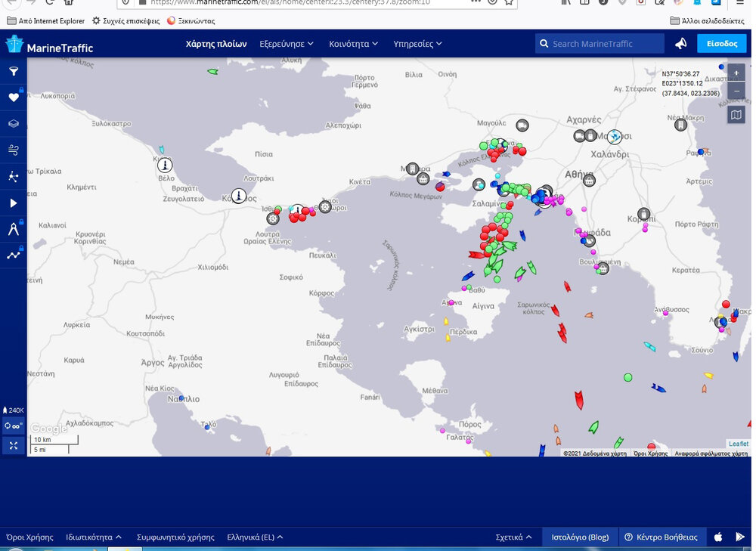The width and height of the screenshot is (756, 551).
Task: Expand the Εξερεύνησε dropdown menu
Action: click(287, 44)
